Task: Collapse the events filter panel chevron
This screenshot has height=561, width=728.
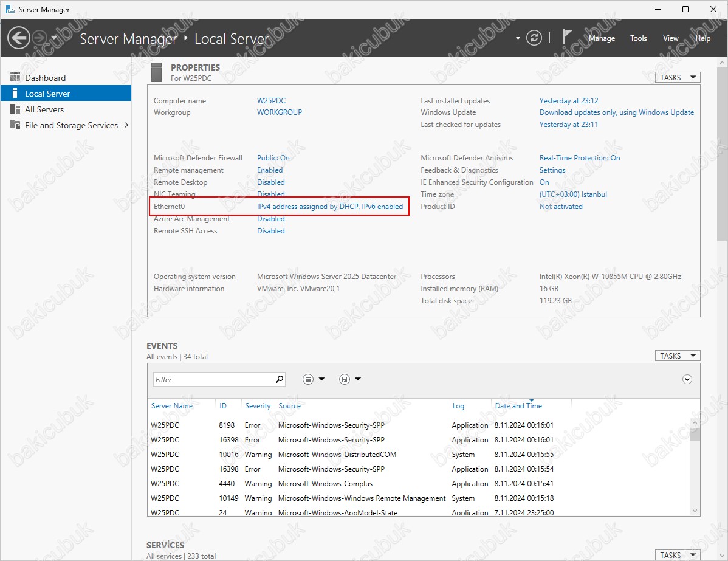Action: [687, 379]
